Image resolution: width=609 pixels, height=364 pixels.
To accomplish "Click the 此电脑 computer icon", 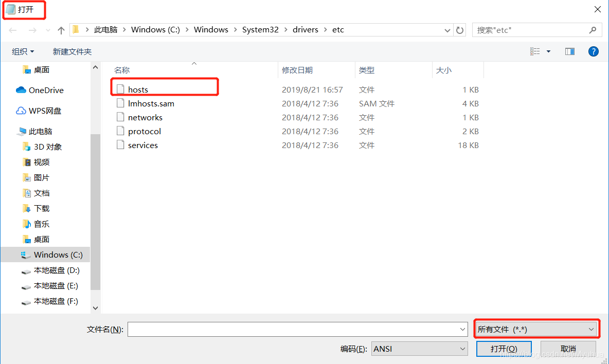I will point(22,132).
